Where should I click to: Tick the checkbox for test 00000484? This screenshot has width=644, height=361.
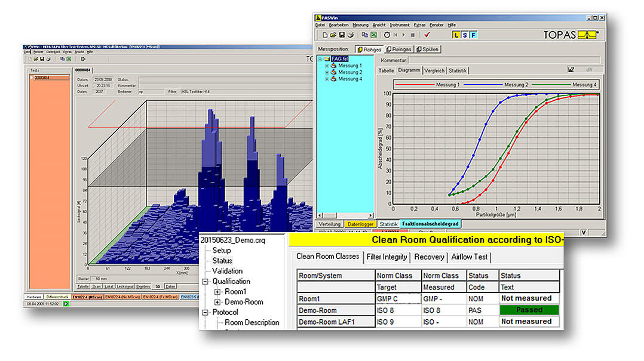(x=32, y=78)
